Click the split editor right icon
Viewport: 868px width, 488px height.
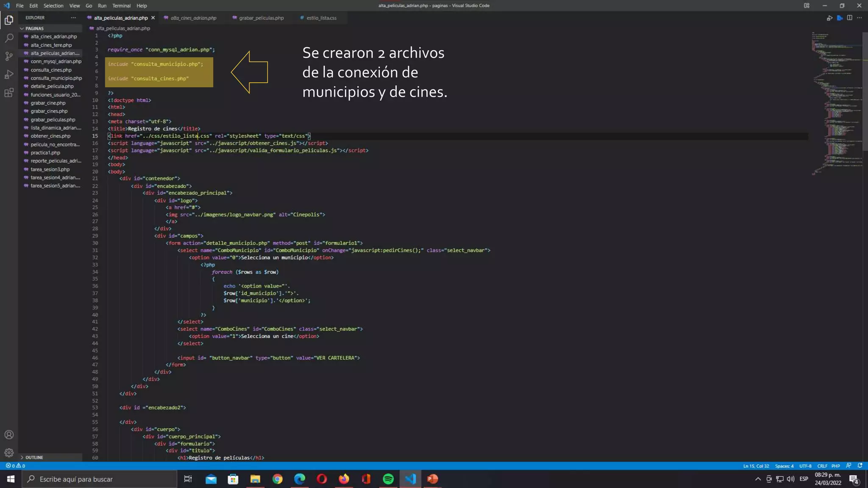coord(849,18)
